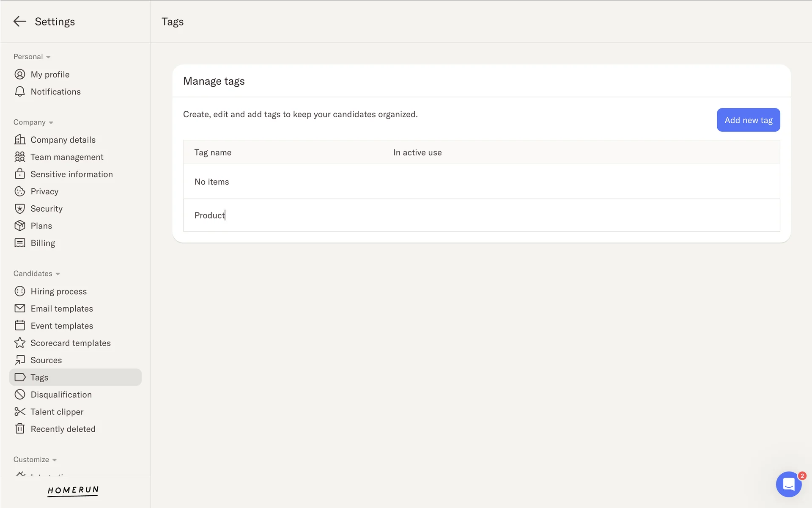Open the Team management settings page
Screen dimensions: 812x508
tap(67, 157)
